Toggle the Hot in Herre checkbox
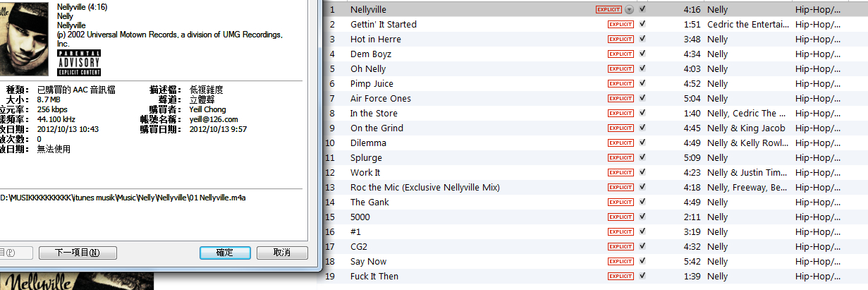This screenshot has height=290, width=868. pos(642,39)
